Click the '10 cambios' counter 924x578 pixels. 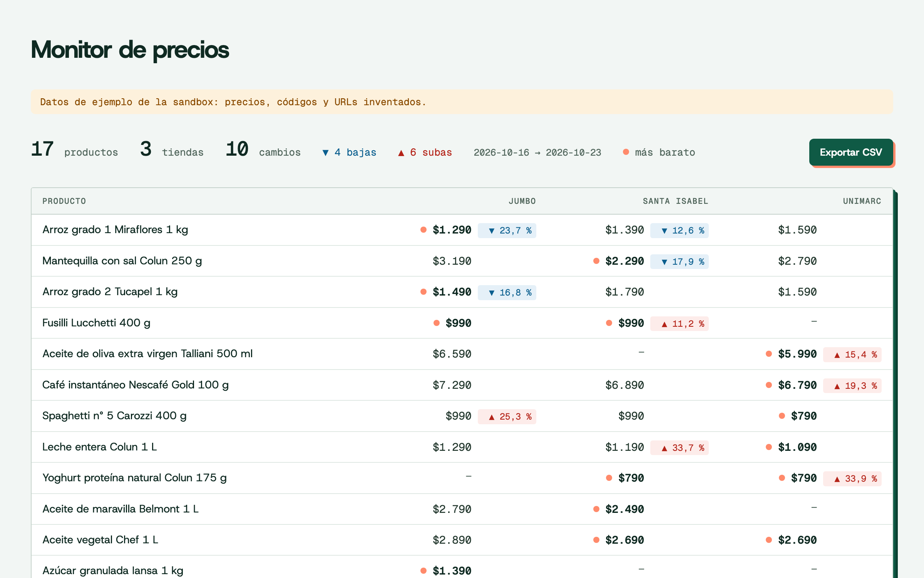(263, 150)
